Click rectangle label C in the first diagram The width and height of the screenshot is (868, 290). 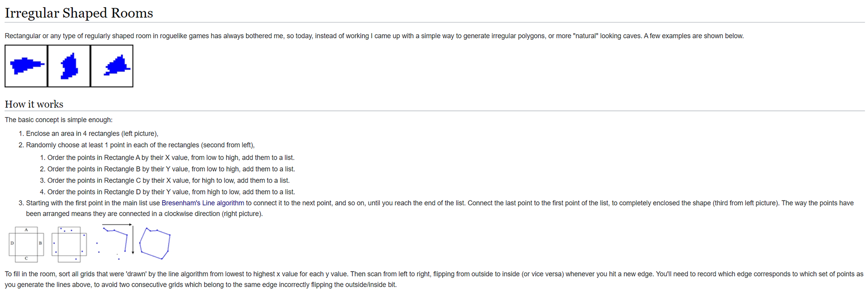(x=26, y=258)
